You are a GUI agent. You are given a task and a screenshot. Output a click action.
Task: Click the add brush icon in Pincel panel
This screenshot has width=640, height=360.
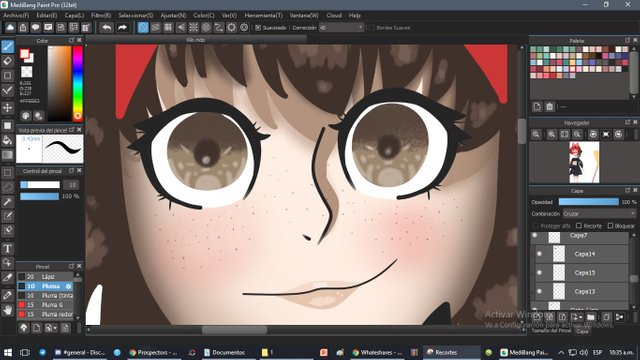(x=36, y=328)
